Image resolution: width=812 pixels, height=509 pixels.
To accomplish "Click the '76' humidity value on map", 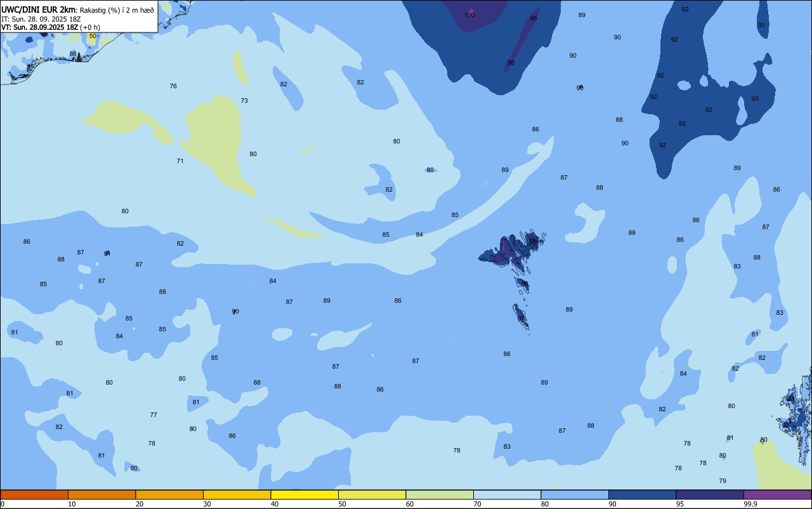I will pyautogui.click(x=173, y=86).
